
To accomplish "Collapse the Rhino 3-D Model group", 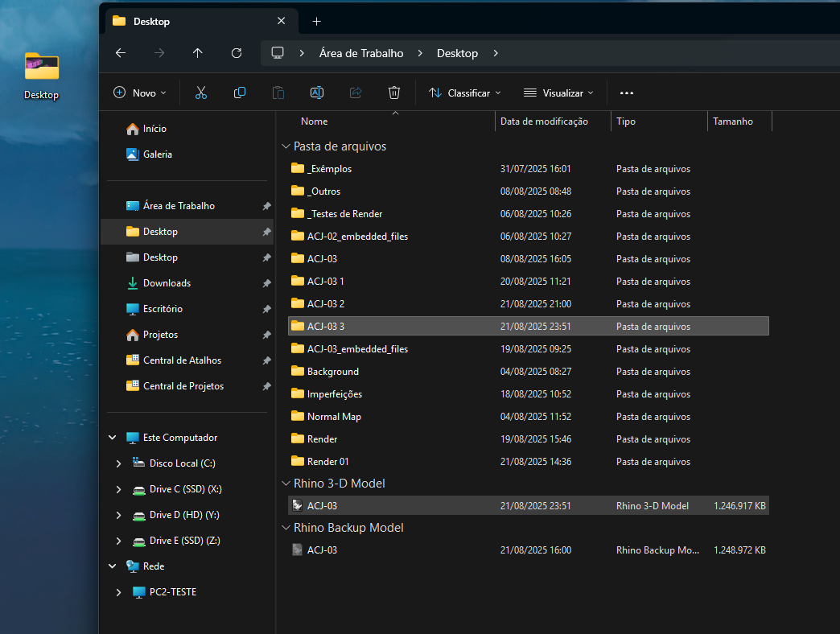I will (x=286, y=484).
